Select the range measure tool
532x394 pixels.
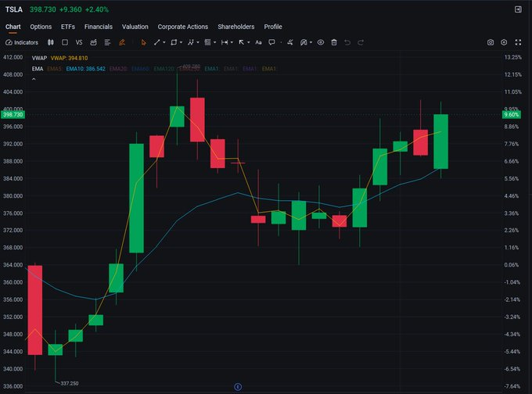click(225, 42)
